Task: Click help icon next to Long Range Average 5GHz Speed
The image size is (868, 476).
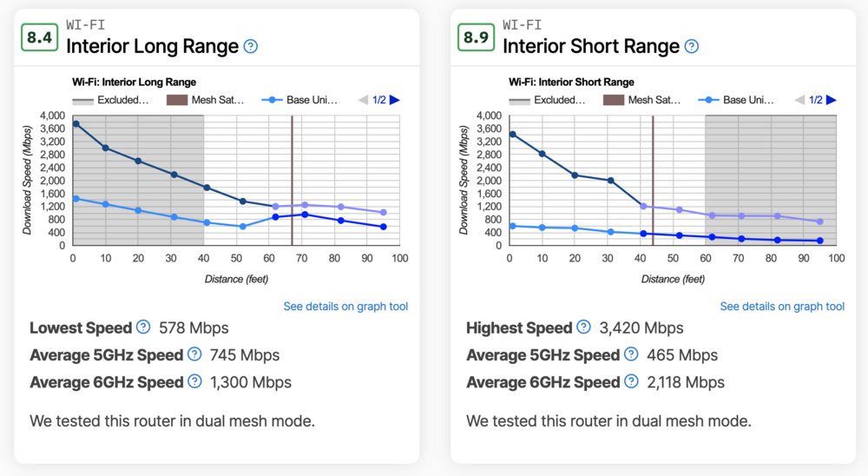Action: (x=194, y=354)
